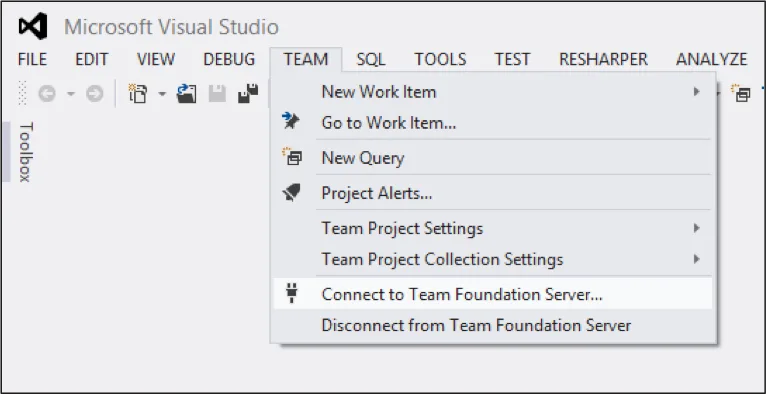Click the pin icon beside Go to Work Item

pyautogui.click(x=291, y=122)
